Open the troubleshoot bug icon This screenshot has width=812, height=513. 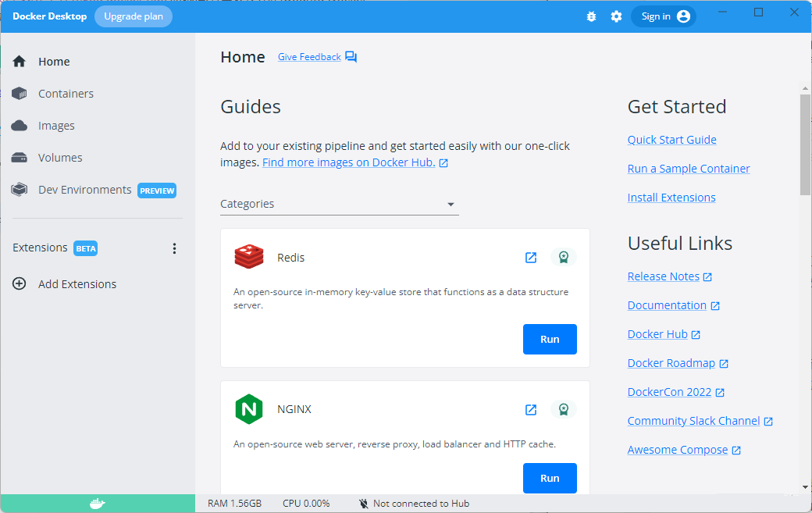(x=591, y=16)
